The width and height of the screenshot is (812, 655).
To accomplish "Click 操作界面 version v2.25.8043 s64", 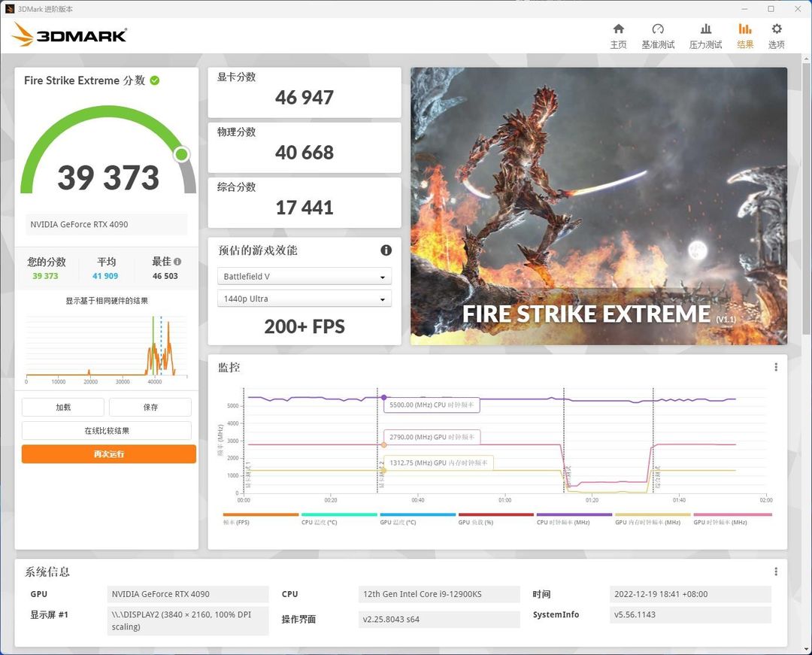I will [438, 619].
